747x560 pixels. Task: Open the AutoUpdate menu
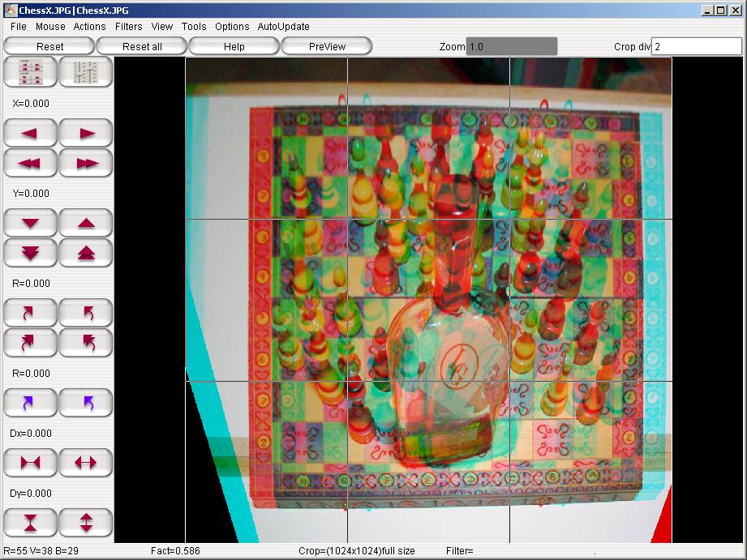point(283,27)
